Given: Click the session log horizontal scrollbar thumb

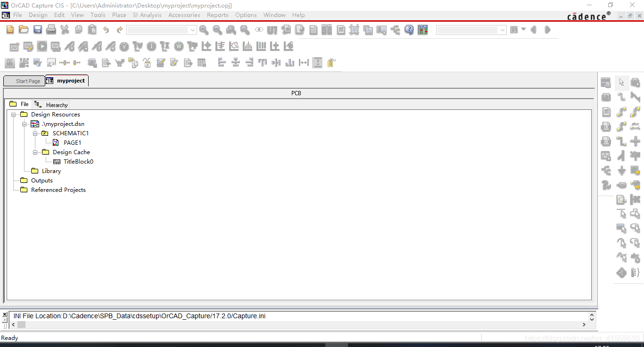Looking at the screenshot, I should point(22,324).
